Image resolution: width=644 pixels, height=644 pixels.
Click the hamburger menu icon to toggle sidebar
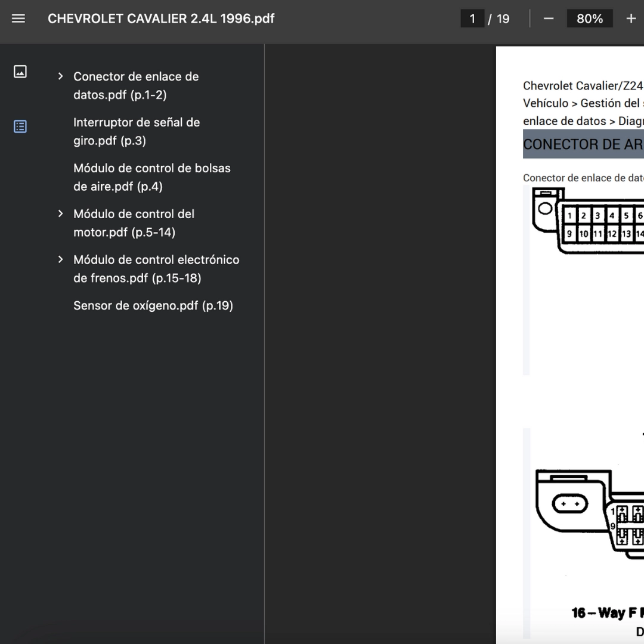coord(18,18)
